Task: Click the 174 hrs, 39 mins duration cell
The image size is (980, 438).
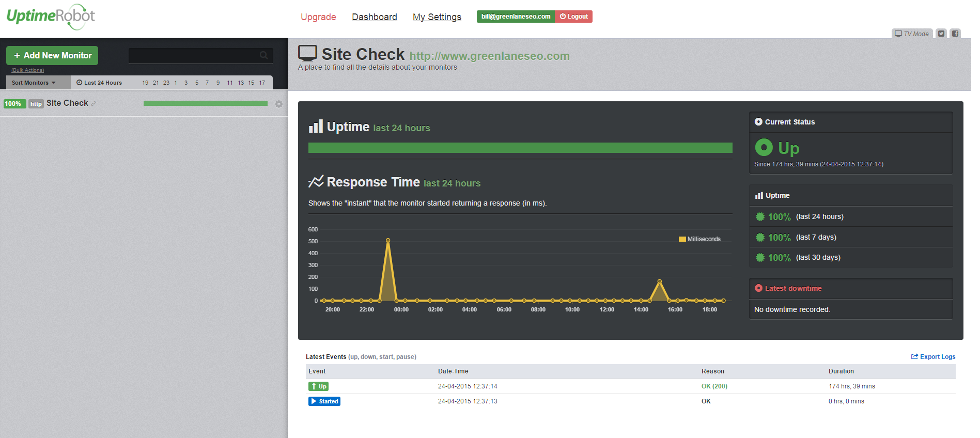Action: tap(852, 386)
